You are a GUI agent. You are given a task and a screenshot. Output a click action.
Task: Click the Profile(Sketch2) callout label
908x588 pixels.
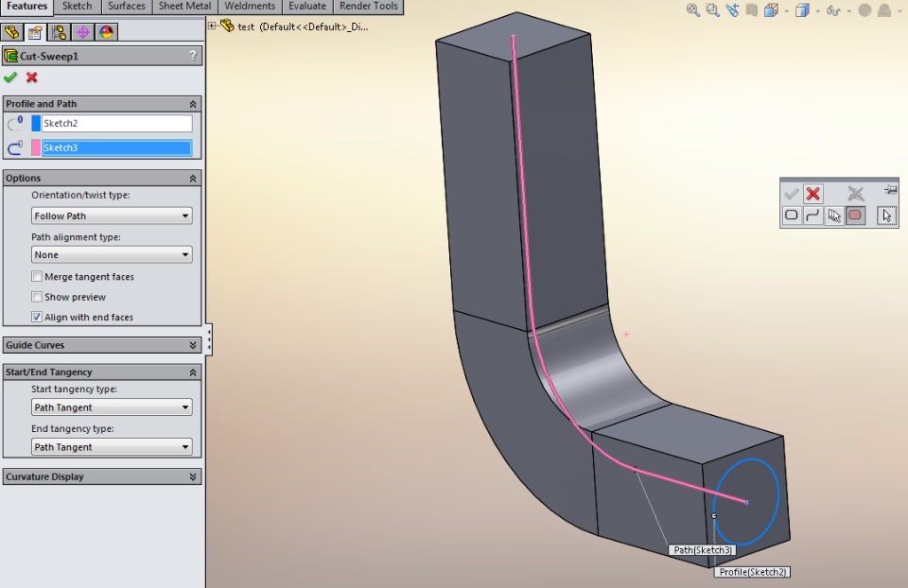752,572
